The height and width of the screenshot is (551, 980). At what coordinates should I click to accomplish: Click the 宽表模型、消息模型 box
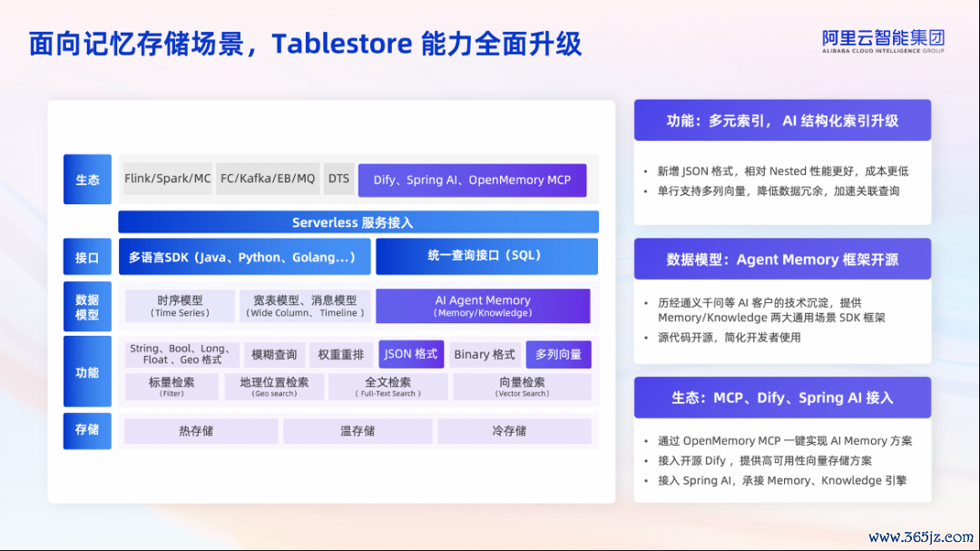pos(305,306)
